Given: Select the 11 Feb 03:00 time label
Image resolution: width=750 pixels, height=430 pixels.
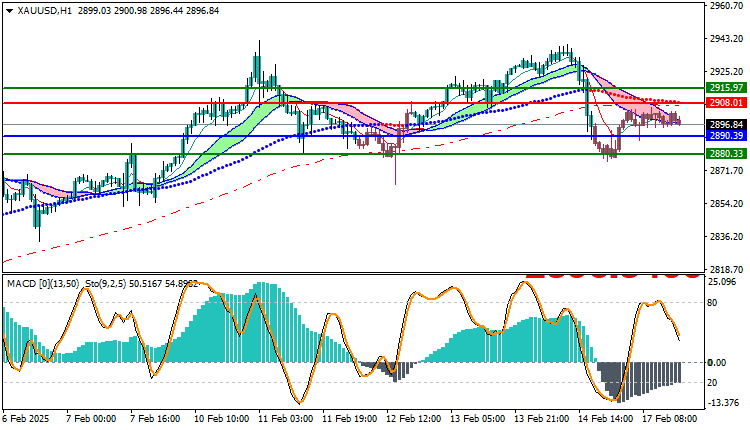Looking at the screenshot, I should click(286, 419).
